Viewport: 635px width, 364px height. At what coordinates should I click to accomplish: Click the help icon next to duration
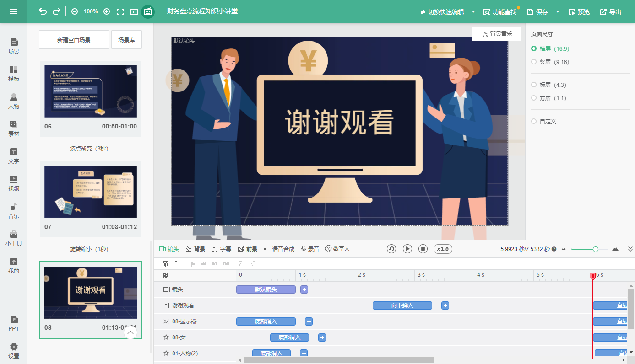click(x=554, y=249)
